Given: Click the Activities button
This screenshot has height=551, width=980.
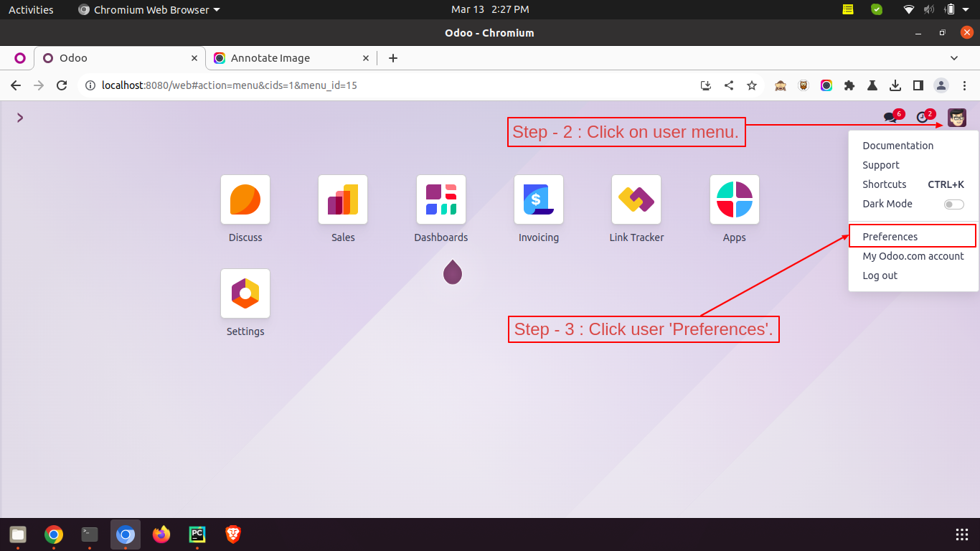Looking at the screenshot, I should point(31,9).
